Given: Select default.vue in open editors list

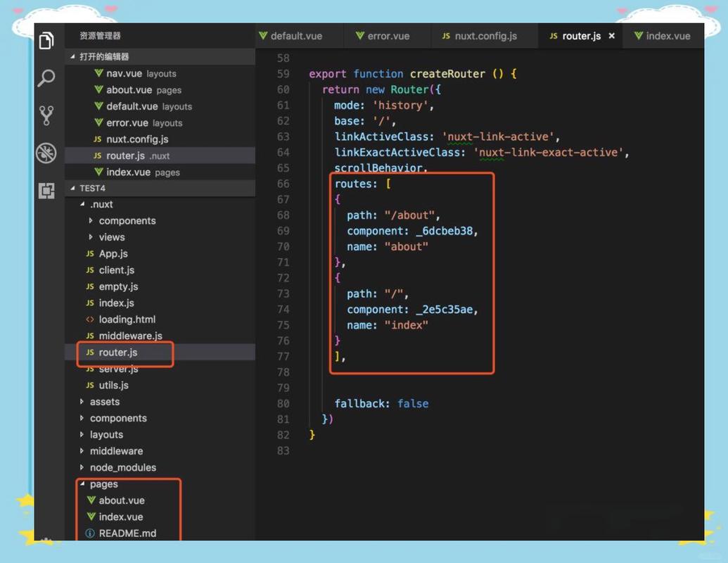Looking at the screenshot, I should tap(160, 106).
